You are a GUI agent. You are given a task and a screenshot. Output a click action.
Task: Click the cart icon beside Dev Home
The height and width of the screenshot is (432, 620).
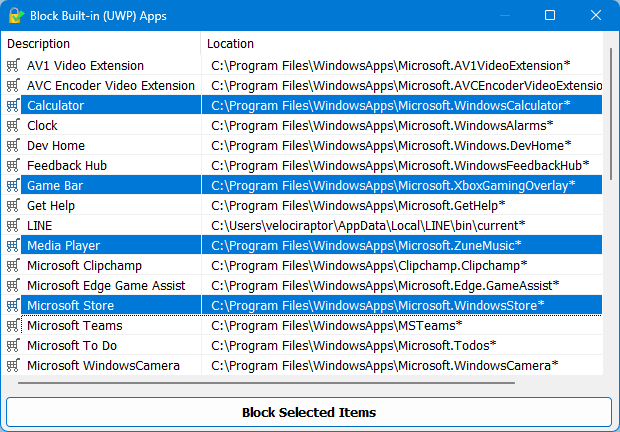[13, 145]
